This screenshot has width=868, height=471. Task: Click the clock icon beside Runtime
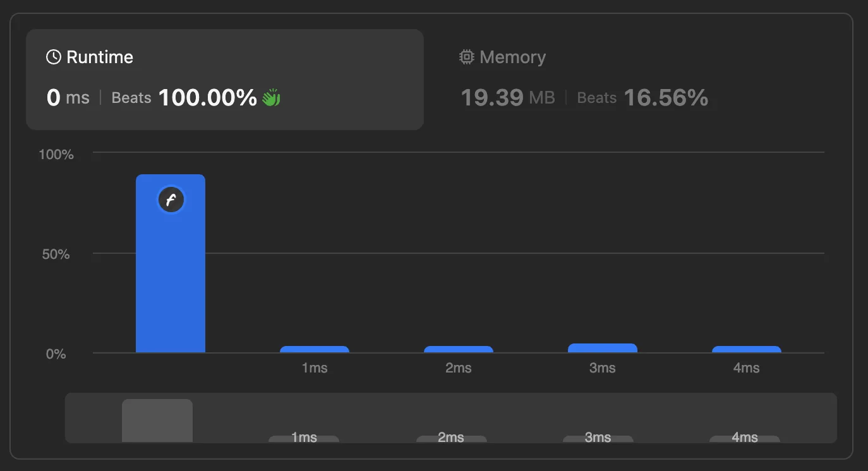pos(54,57)
